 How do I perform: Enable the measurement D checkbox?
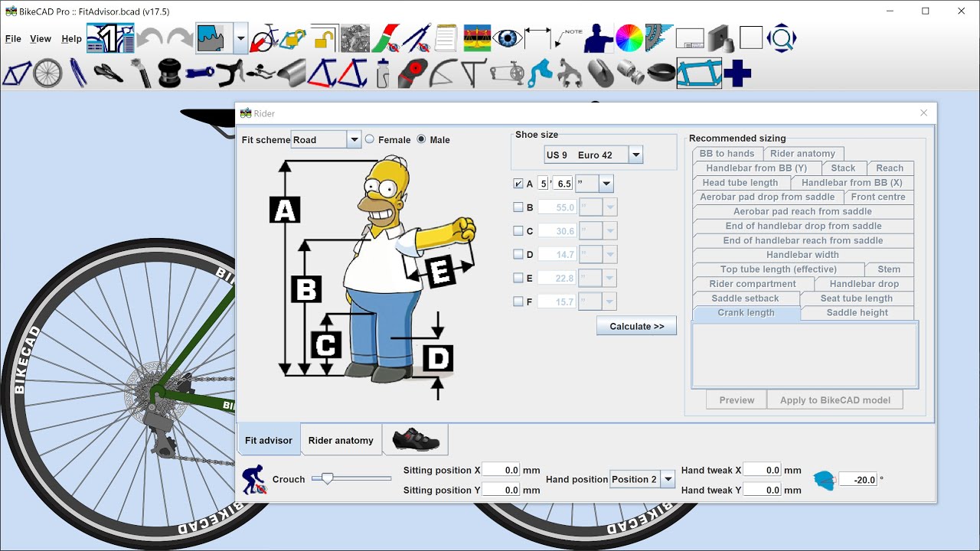click(518, 255)
